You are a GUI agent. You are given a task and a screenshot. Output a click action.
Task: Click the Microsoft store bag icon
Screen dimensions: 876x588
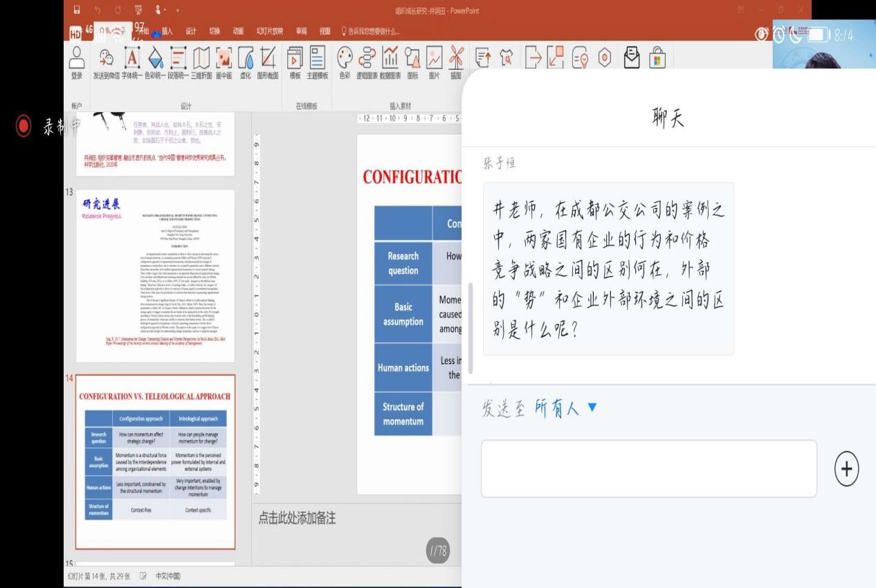point(657,58)
